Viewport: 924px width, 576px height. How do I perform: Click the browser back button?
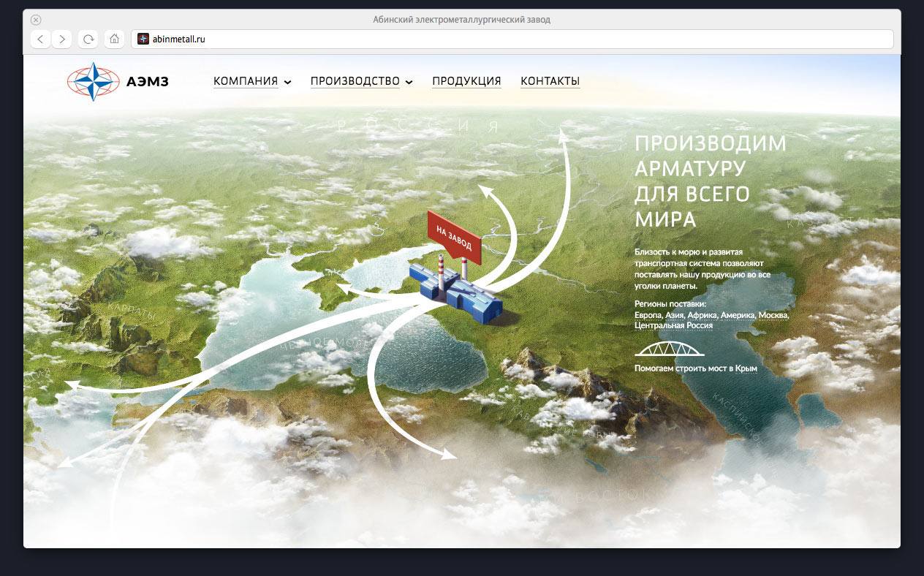coord(41,39)
